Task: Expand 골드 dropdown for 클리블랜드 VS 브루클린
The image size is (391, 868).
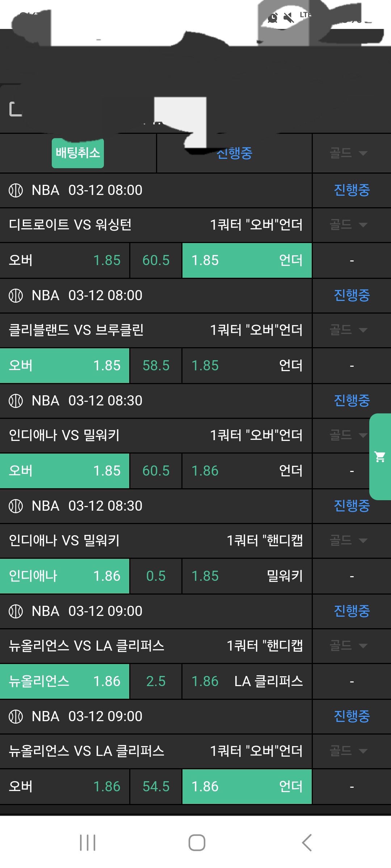Action: point(348,330)
